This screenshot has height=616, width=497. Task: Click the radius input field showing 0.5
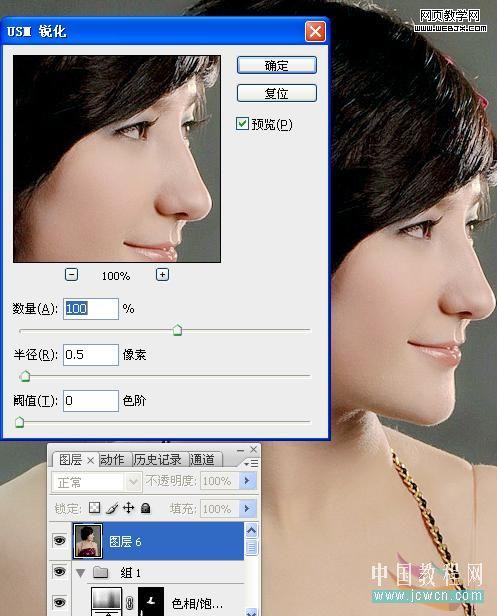click(x=91, y=355)
